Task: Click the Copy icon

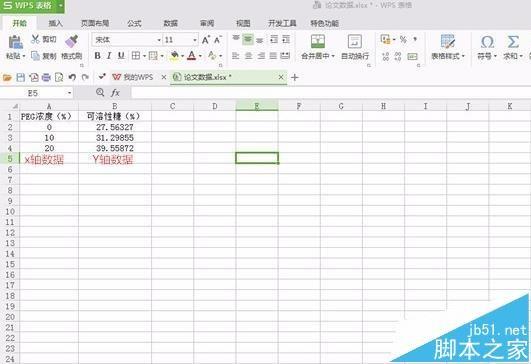Action: pyautogui.click(x=35, y=56)
